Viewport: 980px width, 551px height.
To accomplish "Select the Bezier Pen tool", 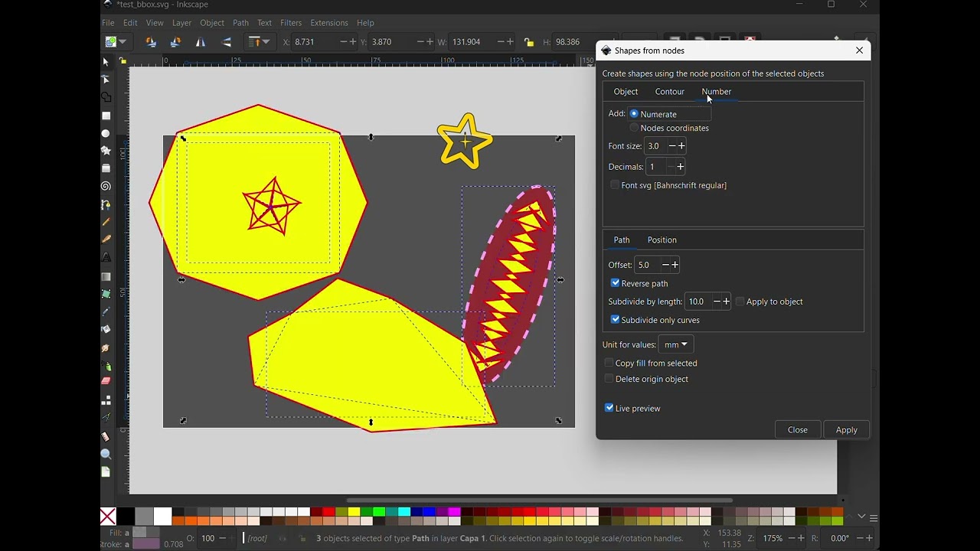I will (x=106, y=204).
